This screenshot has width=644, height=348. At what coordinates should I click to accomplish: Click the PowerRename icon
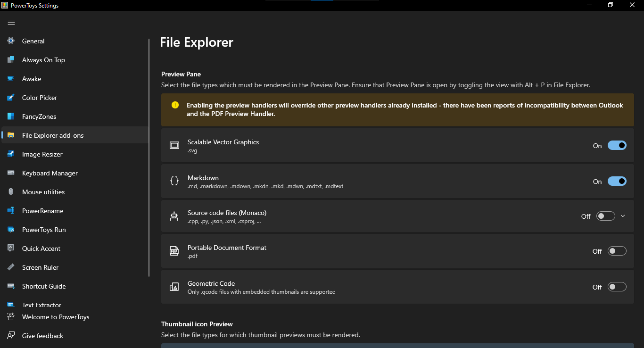tap(11, 211)
